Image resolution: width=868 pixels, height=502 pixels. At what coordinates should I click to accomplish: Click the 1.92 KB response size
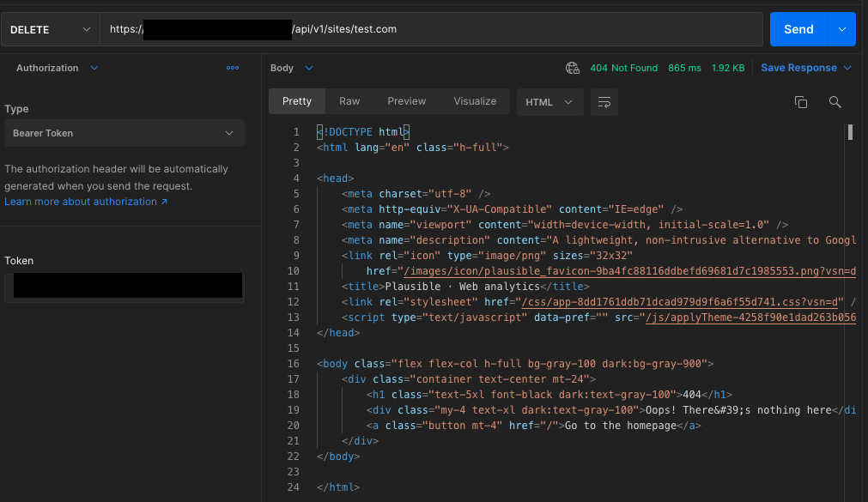[728, 68]
